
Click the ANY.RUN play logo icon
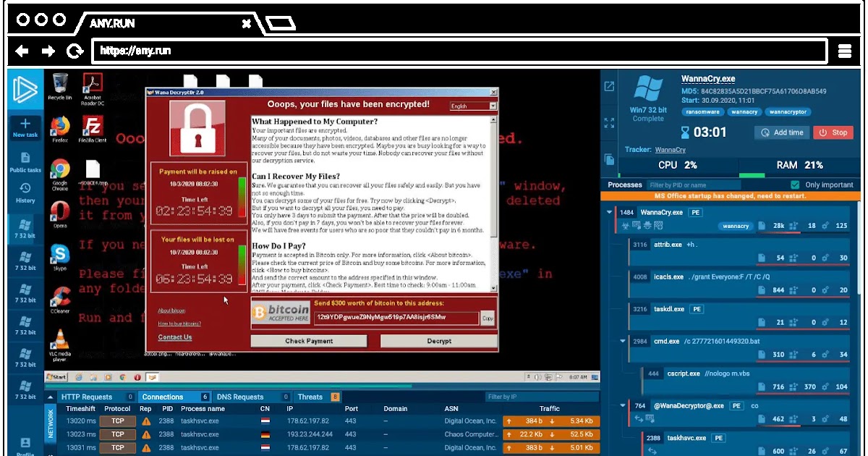[24, 88]
